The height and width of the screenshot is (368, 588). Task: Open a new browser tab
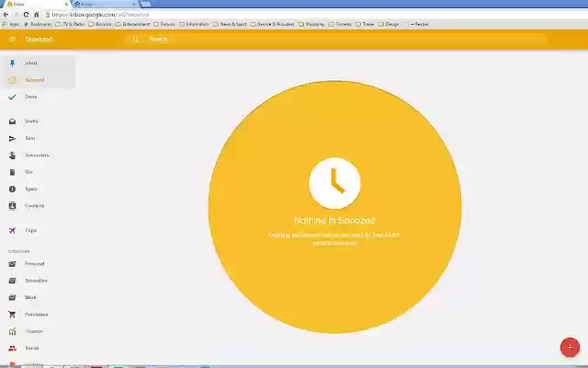(x=146, y=4)
